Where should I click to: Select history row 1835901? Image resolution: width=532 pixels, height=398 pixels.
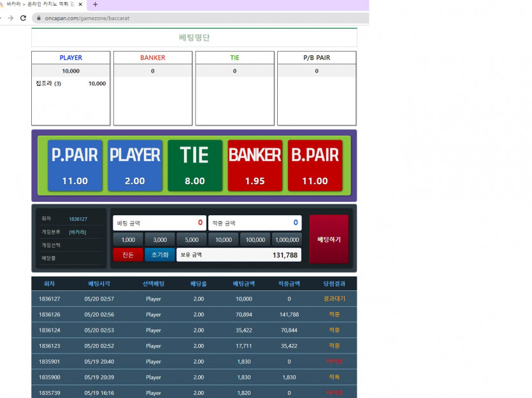(194, 362)
